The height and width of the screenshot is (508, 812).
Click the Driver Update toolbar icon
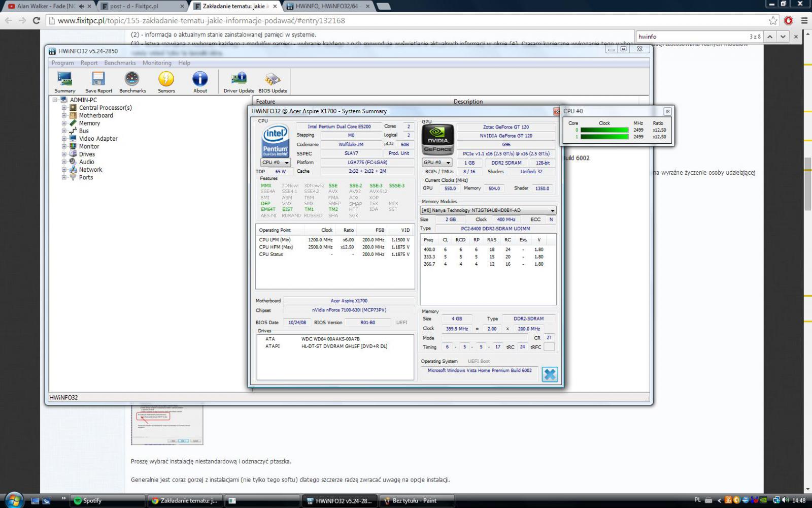coord(239,82)
